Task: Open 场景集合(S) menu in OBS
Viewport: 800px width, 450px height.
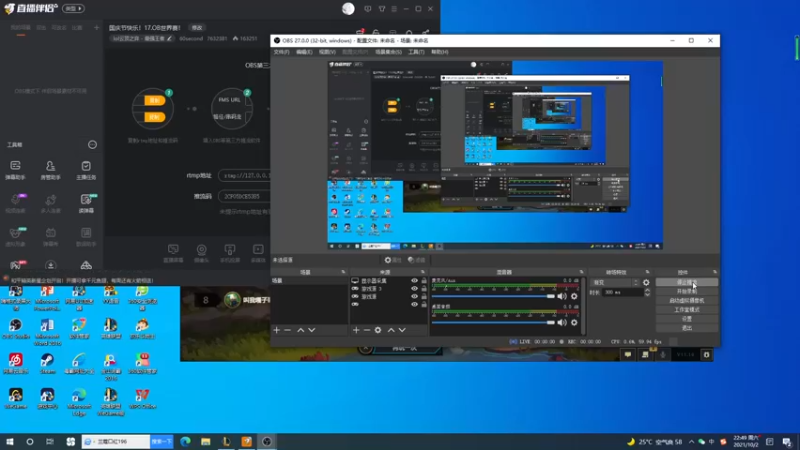Action: click(388, 52)
